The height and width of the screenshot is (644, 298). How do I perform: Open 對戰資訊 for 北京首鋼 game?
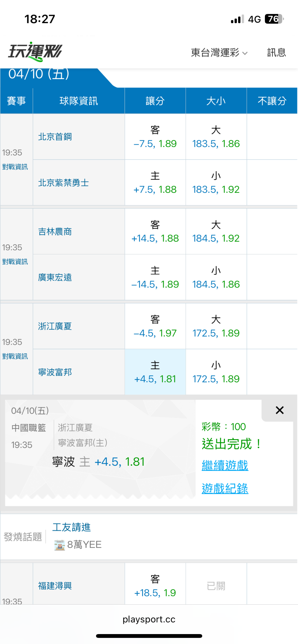(15, 167)
